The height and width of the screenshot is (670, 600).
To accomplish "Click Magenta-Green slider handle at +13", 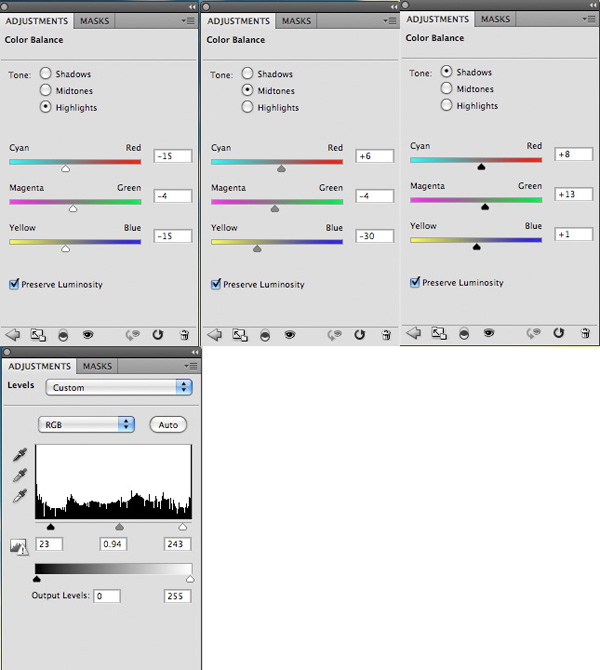I will 485,207.
